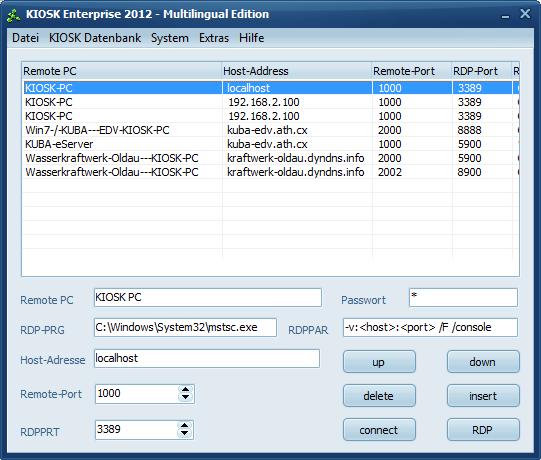Viewport: 541px width, 460px height.
Task: Click the Passwort field label
Action: pyautogui.click(x=363, y=300)
